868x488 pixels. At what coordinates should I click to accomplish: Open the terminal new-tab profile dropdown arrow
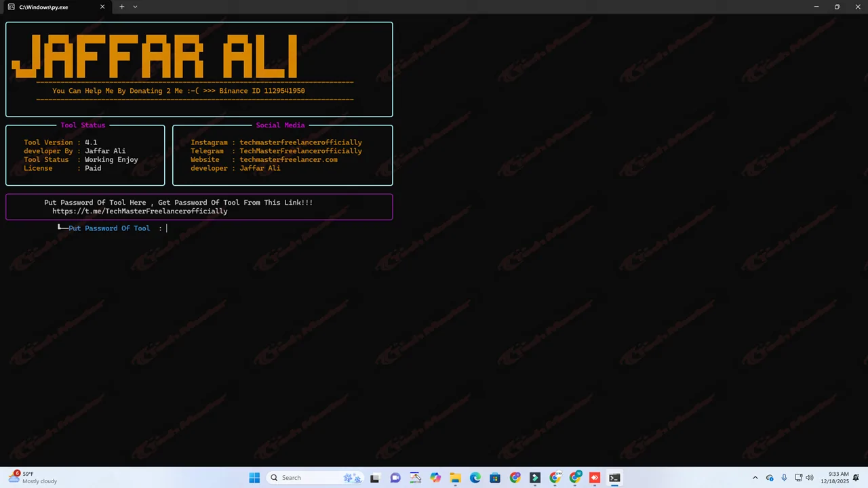[135, 7]
